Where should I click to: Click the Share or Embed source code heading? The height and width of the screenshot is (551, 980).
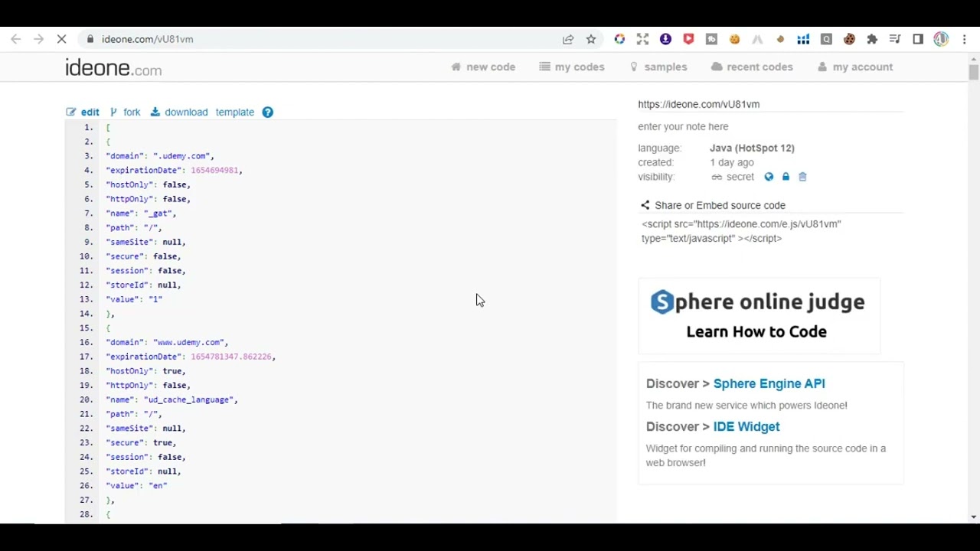pyautogui.click(x=713, y=205)
